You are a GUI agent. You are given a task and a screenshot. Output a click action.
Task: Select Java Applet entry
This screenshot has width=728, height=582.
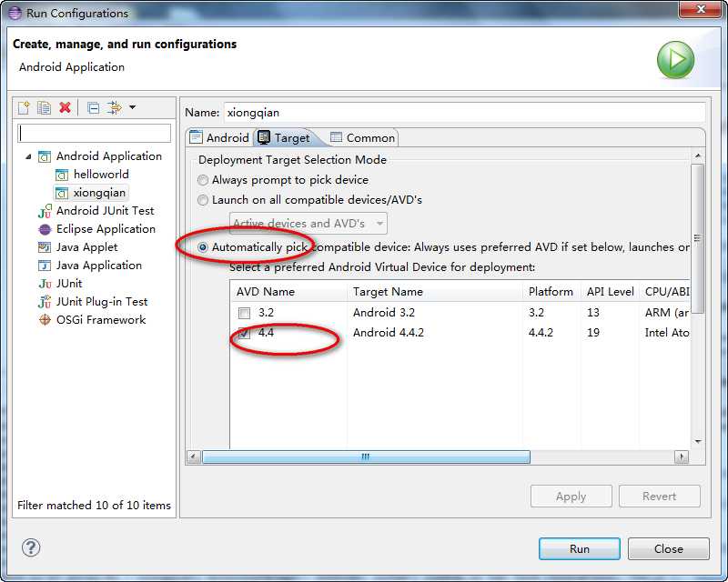[86, 247]
